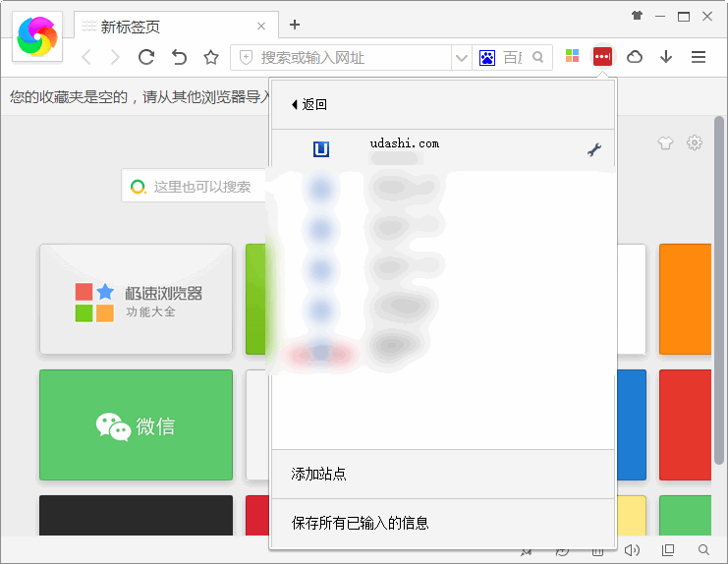This screenshot has width=728, height=564.
Task: Click the wrench icon for udashi.com
Action: point(593,150)
